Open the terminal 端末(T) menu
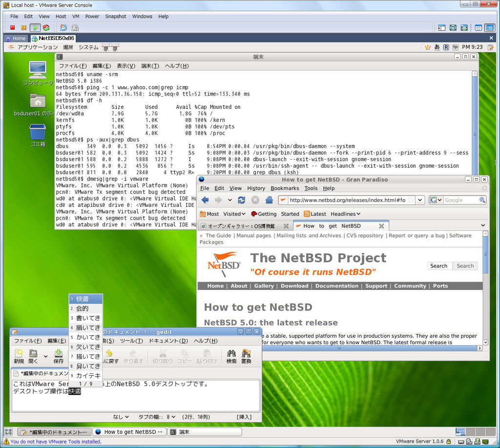The height and width of the screenshot is (448, 500). click(150, 66)
